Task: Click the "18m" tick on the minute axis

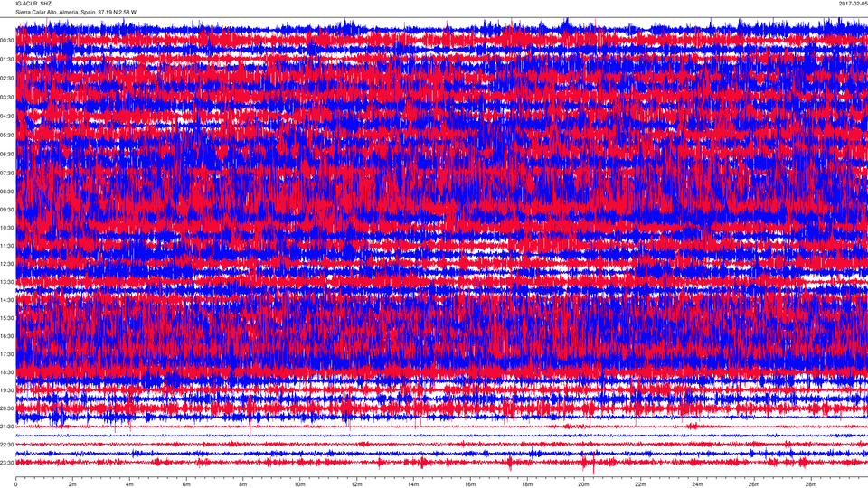Action: point(526,484)
